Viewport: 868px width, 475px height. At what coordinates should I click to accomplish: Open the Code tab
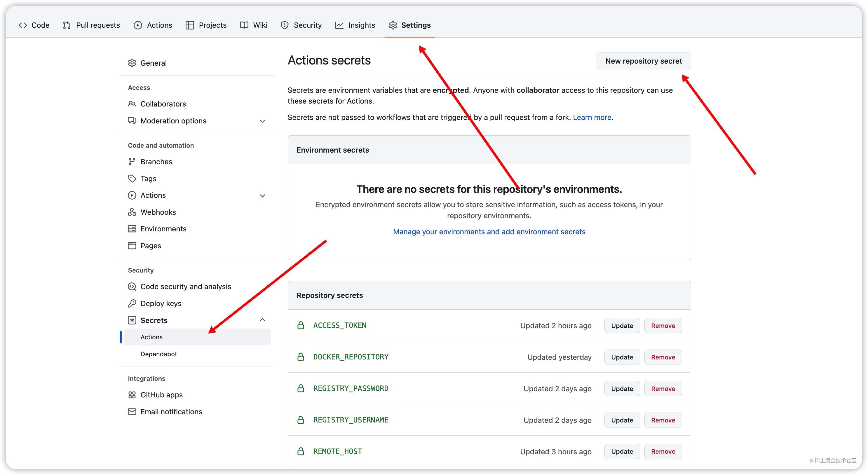[34, 25]
